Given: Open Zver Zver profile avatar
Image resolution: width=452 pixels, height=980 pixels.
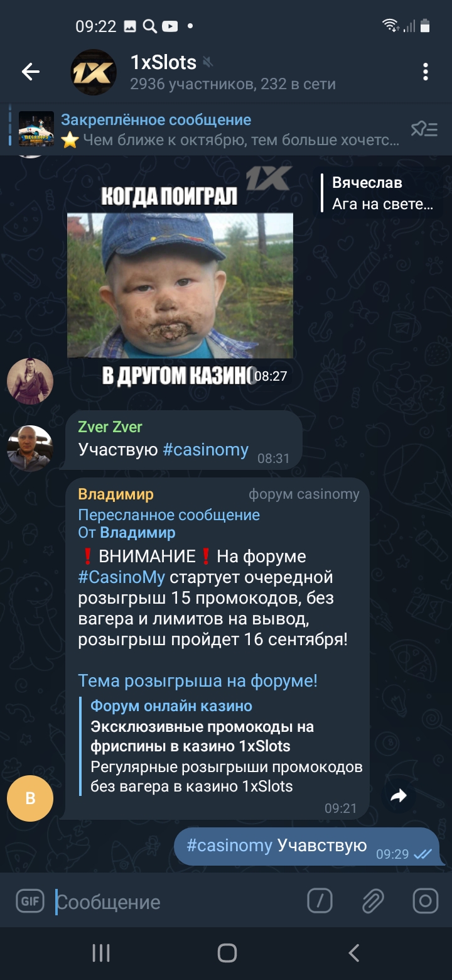Looking at the screenshot, I should (x=30, y=449).
